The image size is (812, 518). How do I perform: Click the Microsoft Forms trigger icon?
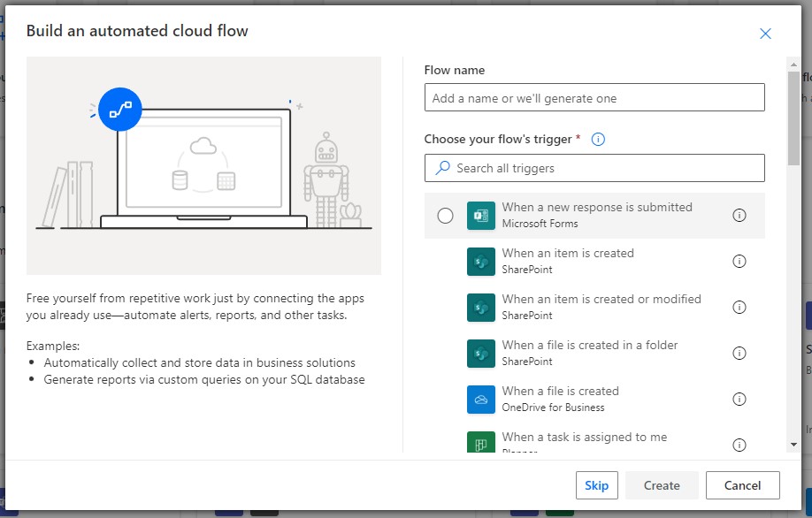pyautogui.click(x=481, y=216)
